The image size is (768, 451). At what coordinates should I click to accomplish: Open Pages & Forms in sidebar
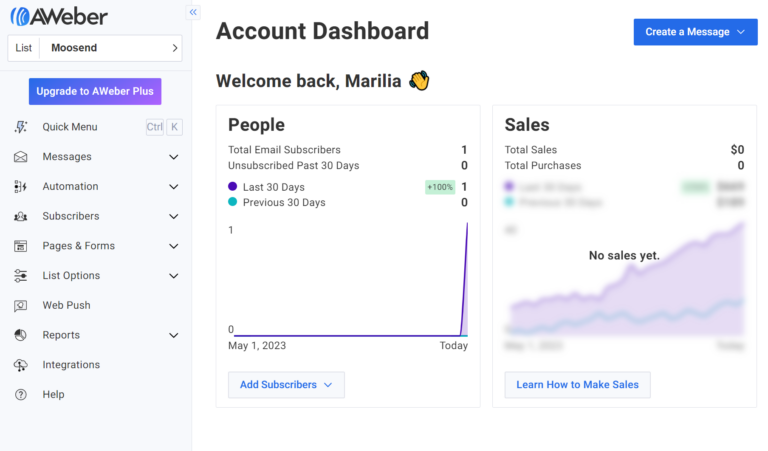(x=79, y=246)
